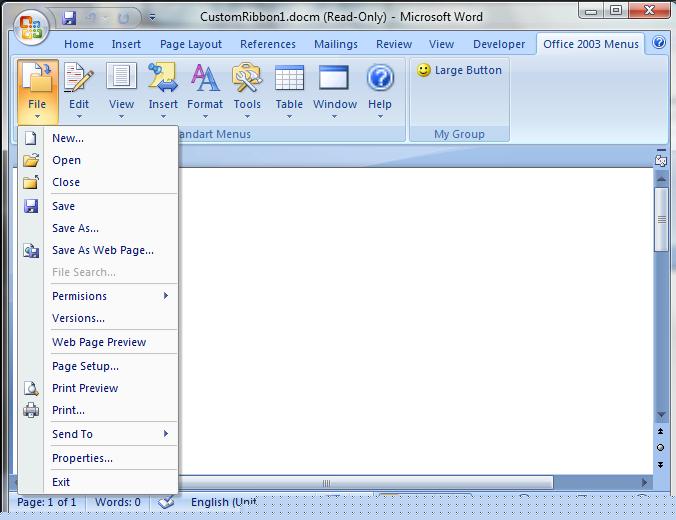676x520 pixels.
Task: Open Word Help icon at ribbon right
Action: point(659,43)
